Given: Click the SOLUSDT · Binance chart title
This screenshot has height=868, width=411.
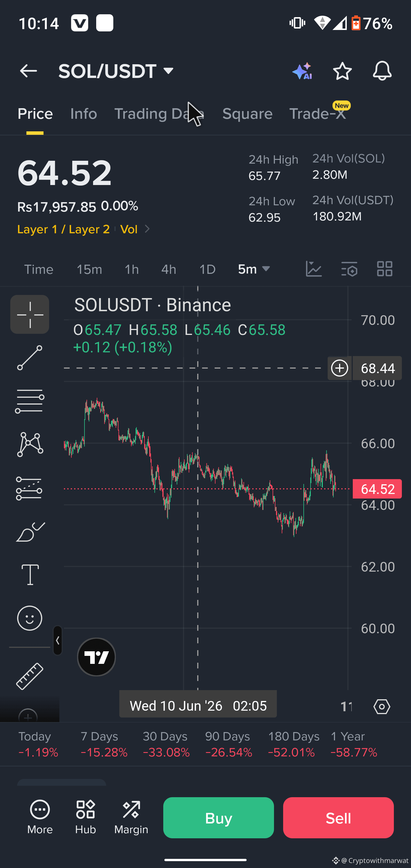Looking at the screenshot, I should (x=153, y=305).
